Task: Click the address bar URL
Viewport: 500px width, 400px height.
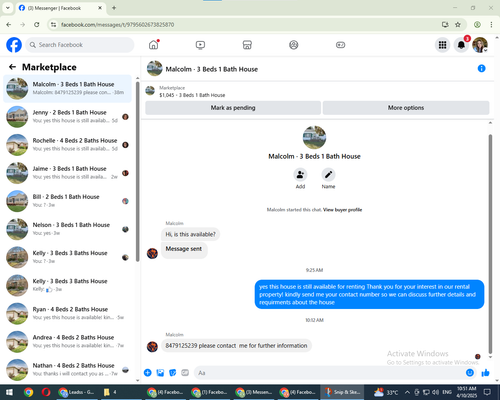Action: pyautogui.click(x=117, y=25)
